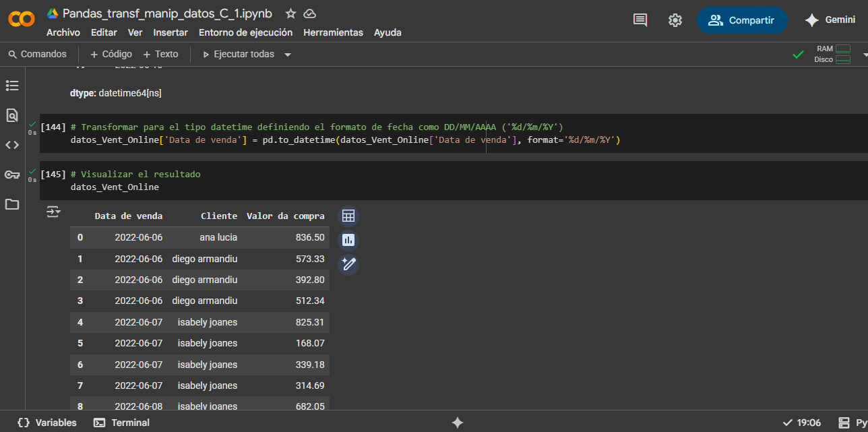Image resolution: width=868 pixels, height=432 pixels.
Task: Open the RAM and Disco resource indicator
Action: (834, 54)
